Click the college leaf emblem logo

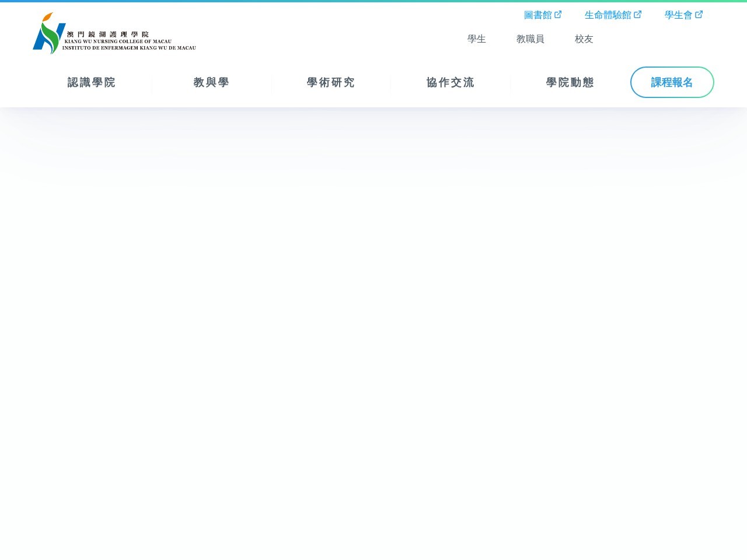click(x=48, y=34)
